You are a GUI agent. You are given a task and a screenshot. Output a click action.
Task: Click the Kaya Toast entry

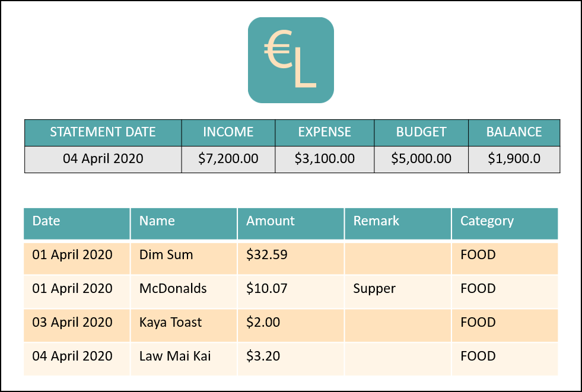(170, 322)
